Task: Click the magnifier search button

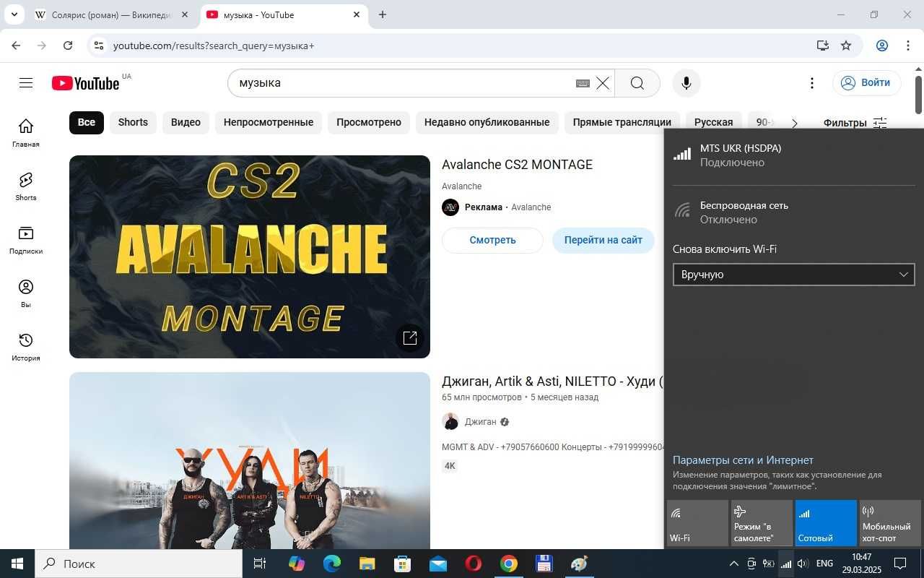Action: (x=637, y=83)
